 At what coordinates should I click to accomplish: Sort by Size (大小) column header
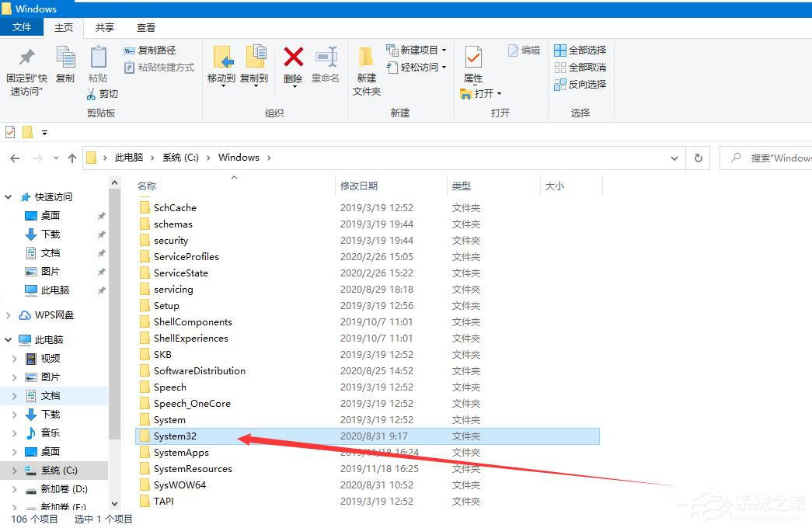point(554,186)
